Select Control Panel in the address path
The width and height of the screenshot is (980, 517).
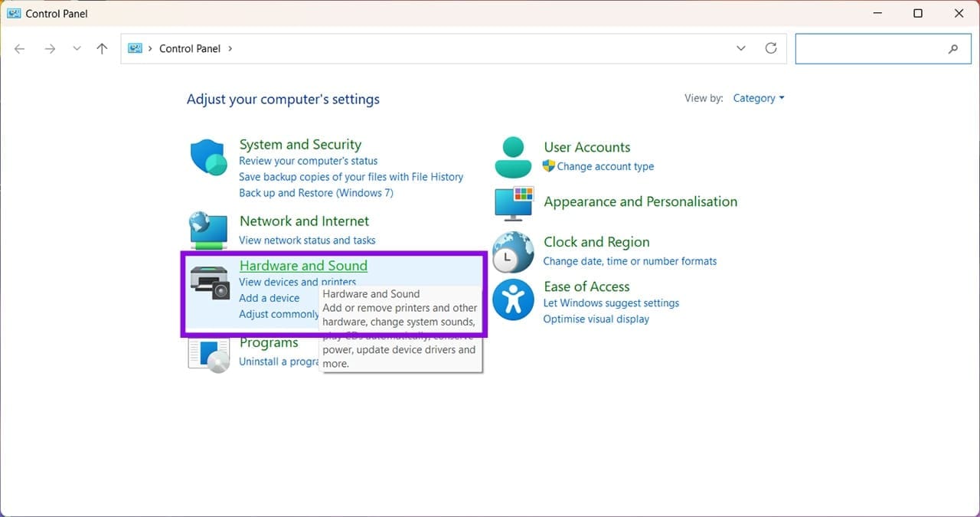190,48
